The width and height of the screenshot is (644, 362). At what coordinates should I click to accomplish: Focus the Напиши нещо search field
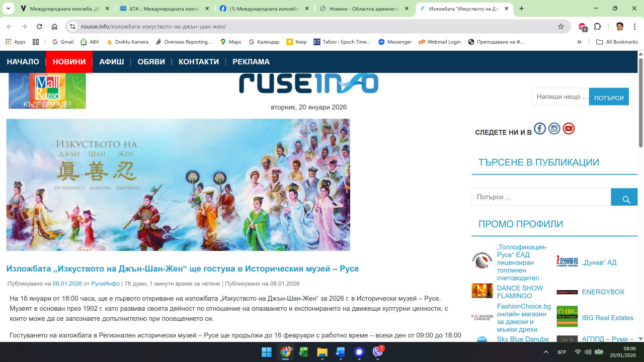pos(560,97)
